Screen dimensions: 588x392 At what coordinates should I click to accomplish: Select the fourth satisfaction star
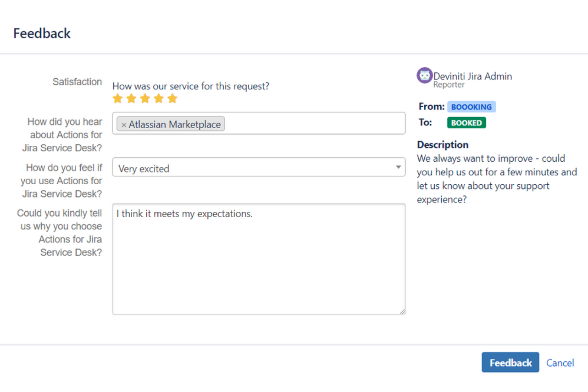coord(159,98)
